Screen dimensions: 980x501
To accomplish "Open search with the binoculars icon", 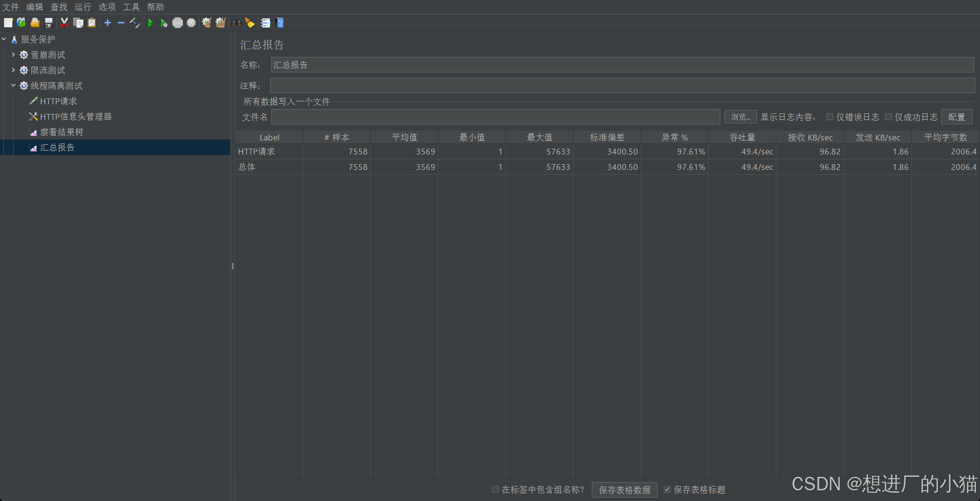I will click(x=237, y=23).
